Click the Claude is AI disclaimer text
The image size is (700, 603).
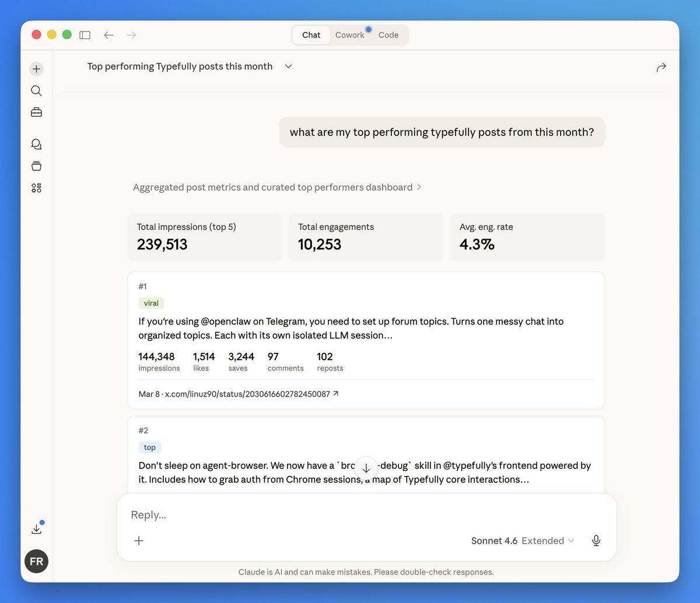366,572
